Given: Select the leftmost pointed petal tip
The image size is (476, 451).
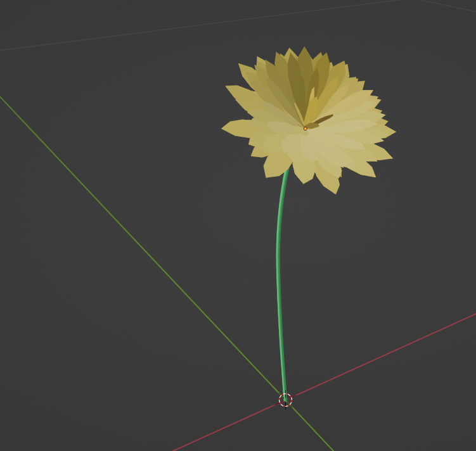Looking at the screenshot, I should click(224, 129).
